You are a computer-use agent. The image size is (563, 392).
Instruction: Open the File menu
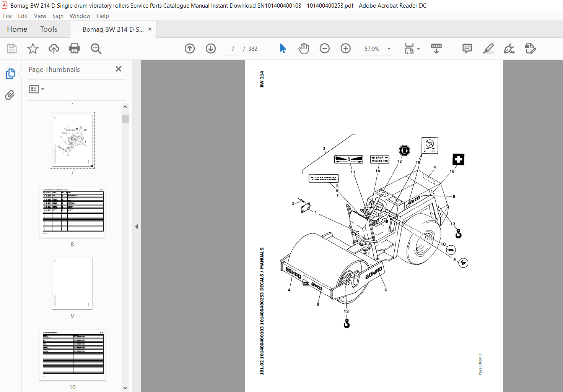[7, 16]
